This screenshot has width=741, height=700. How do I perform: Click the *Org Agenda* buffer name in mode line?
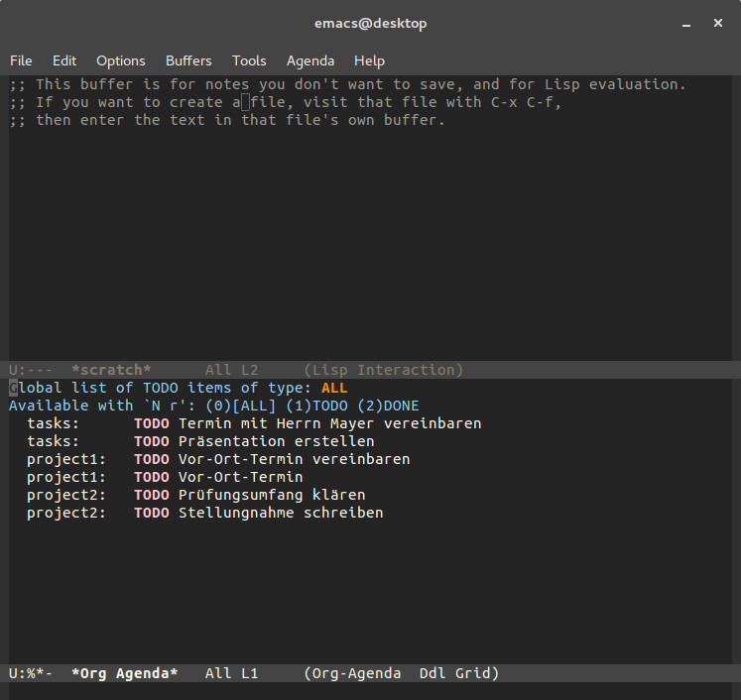pos(125,673)
